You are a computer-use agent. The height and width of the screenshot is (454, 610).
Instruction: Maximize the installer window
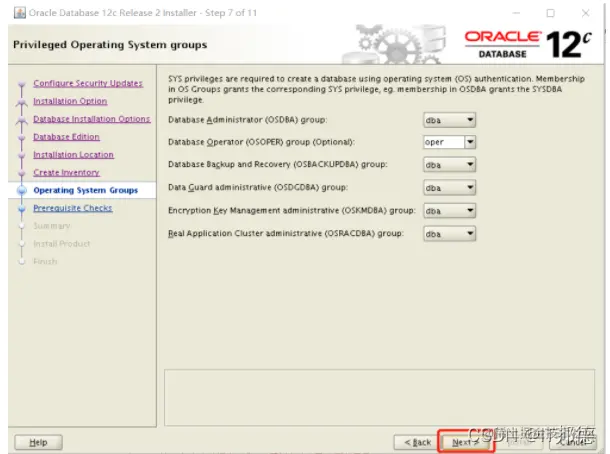pos(550,13)
